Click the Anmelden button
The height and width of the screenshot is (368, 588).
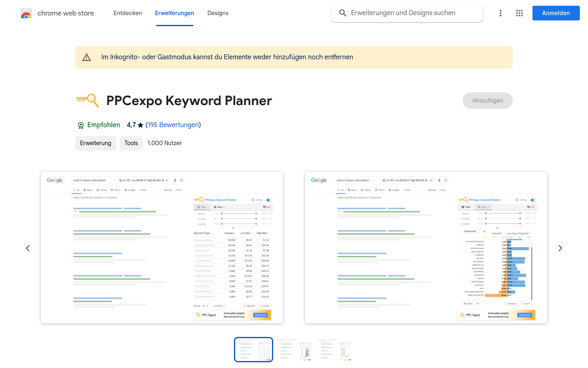[556, 13]
